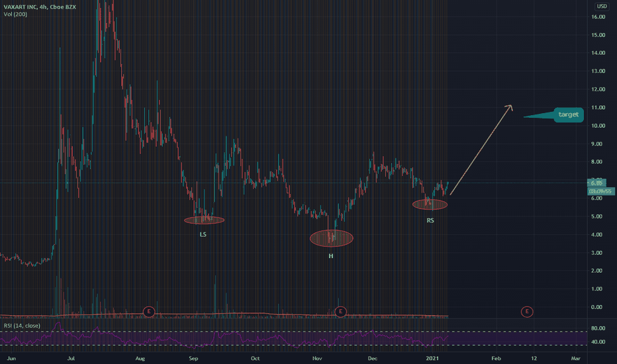Click the 4.00 price axis label

click(597, 234)
